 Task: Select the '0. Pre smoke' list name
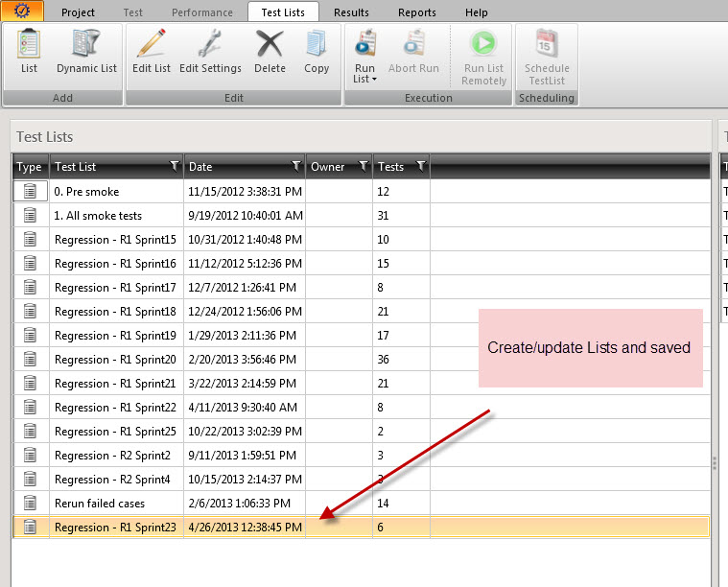tap(86, 191)
